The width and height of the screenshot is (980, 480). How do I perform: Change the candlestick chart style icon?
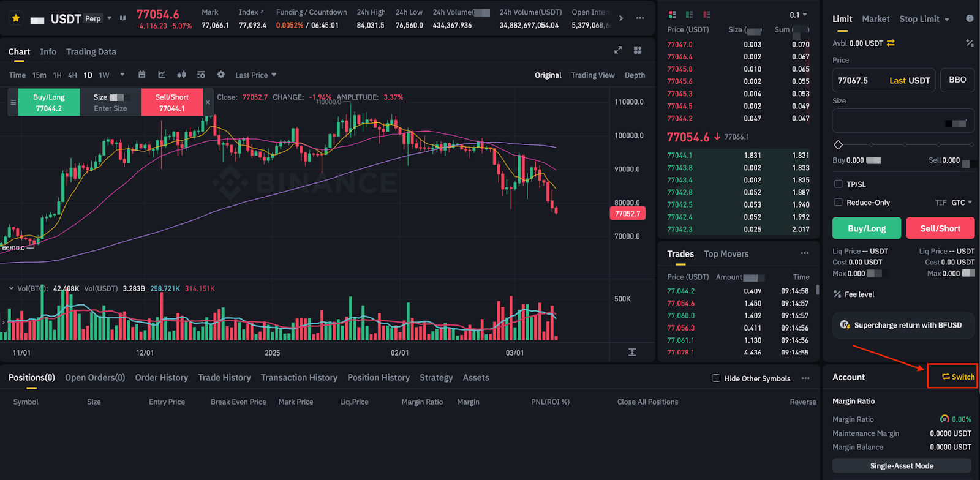click(181, 75)
